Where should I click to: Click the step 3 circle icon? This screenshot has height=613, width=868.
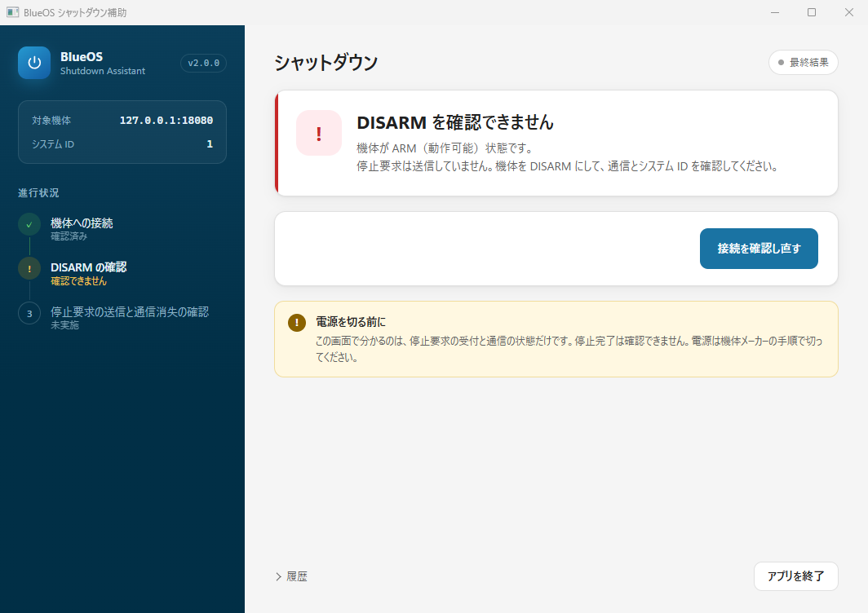tap(29, 313)
